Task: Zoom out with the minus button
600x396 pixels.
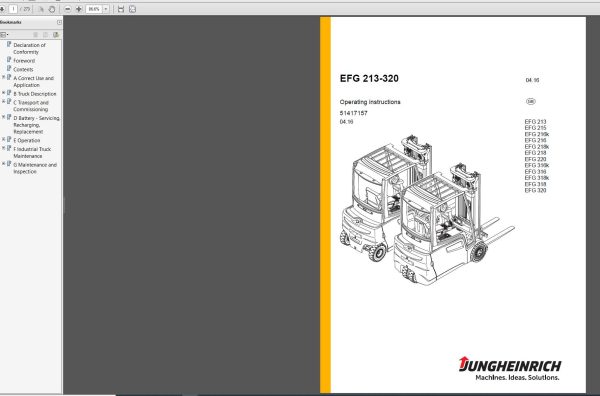Action: coord(68,9)
